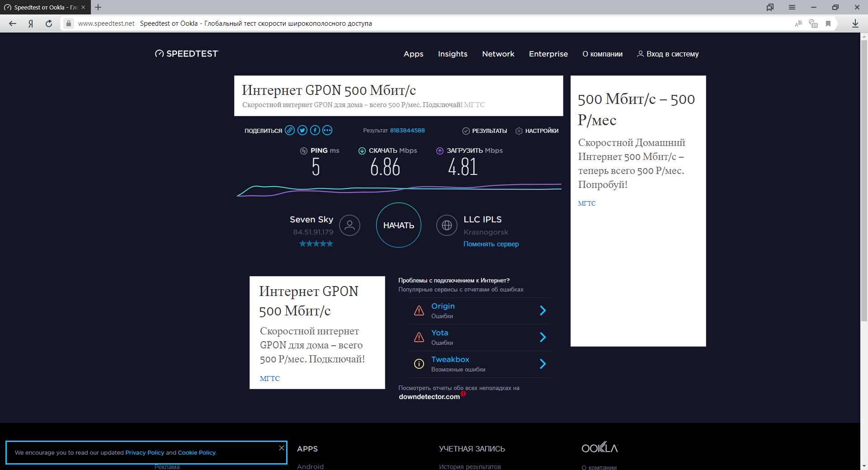868x470 pixels.
Task: Open page translation icon in address bar
Action: [x=798, y=23]
